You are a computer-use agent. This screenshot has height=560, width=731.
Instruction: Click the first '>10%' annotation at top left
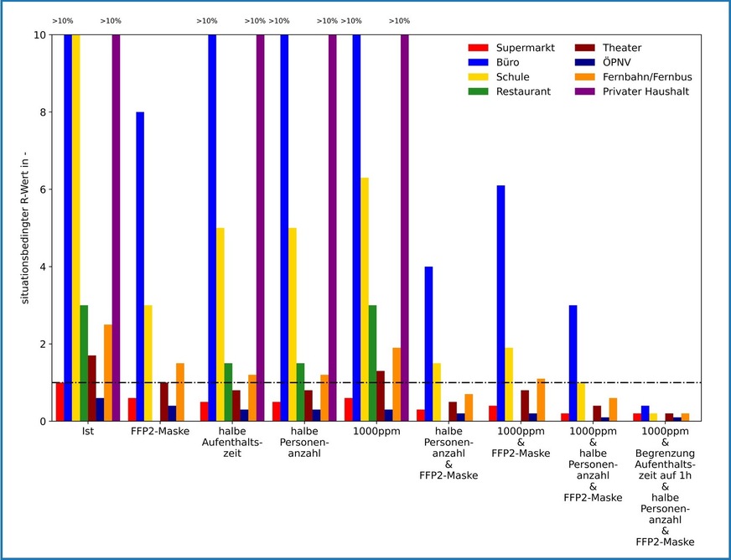point(63,21)
